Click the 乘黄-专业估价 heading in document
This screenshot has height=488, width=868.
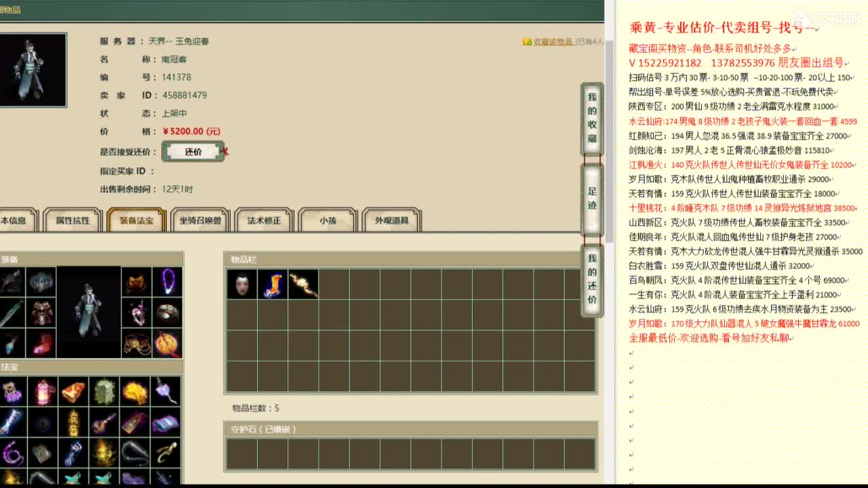tap(722, 28)
